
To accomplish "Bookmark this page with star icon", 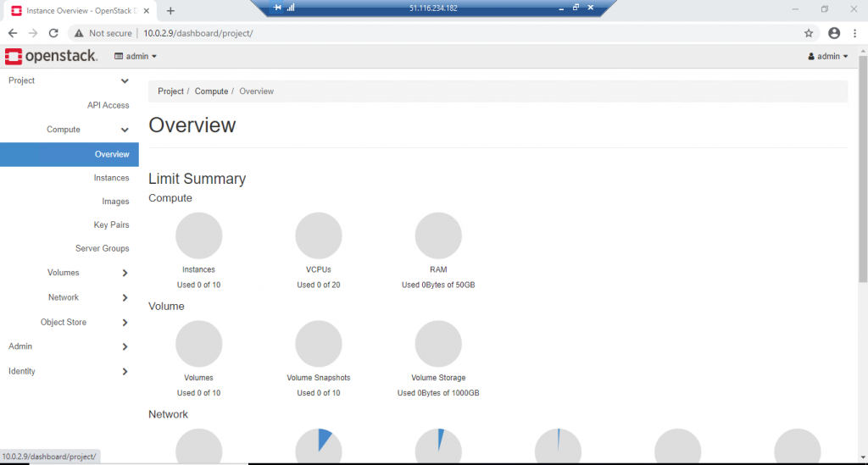I will click(x=809, y=33).
